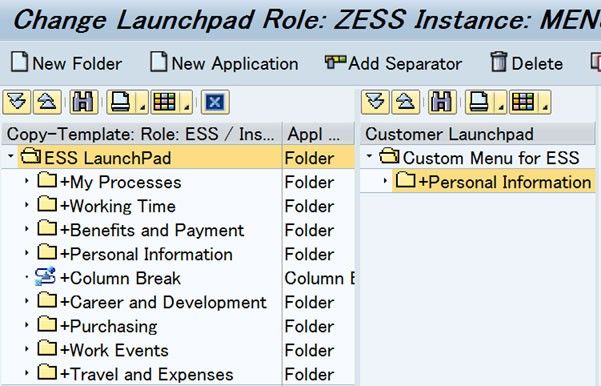Collapse all nodes in Customer Launchpad panel

click(406, 102)
